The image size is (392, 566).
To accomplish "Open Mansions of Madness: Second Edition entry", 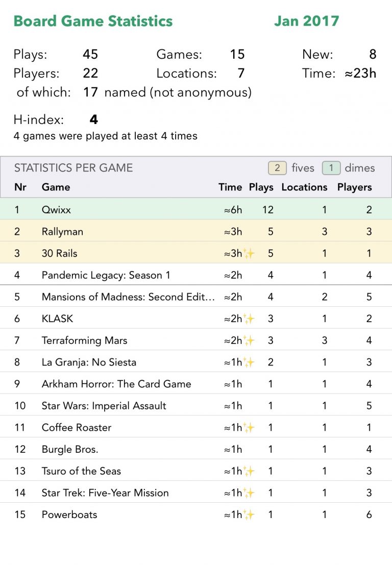I will pos(128,297).
